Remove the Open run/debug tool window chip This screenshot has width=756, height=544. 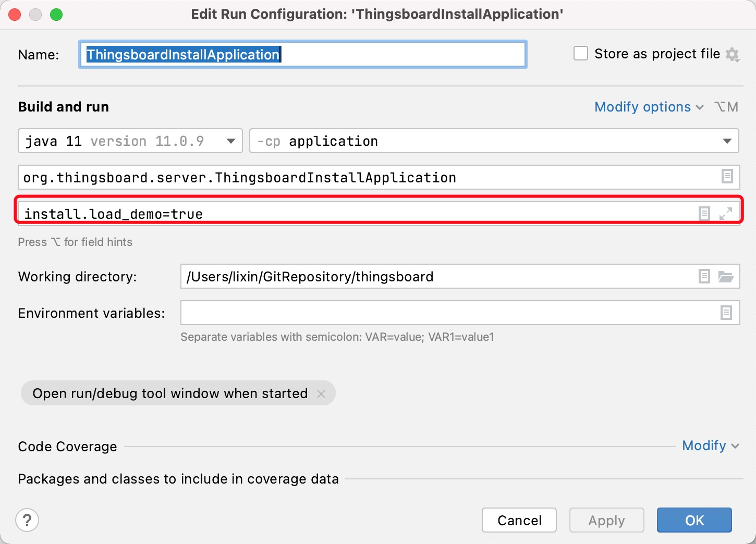[321, 394]
